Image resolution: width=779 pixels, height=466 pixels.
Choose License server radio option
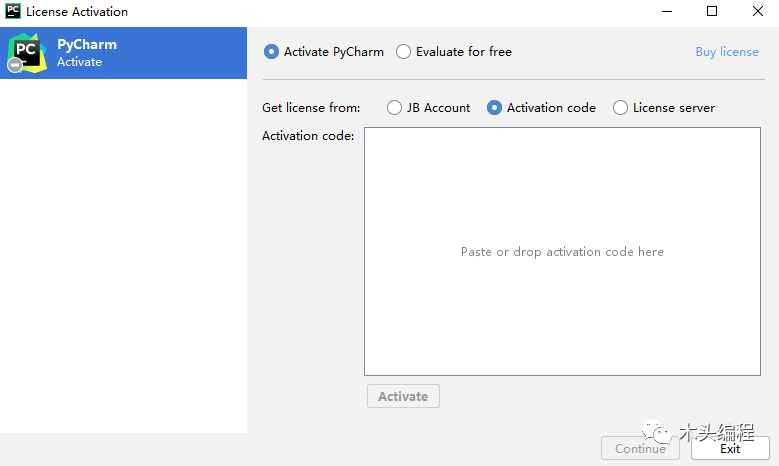point(620,108)
